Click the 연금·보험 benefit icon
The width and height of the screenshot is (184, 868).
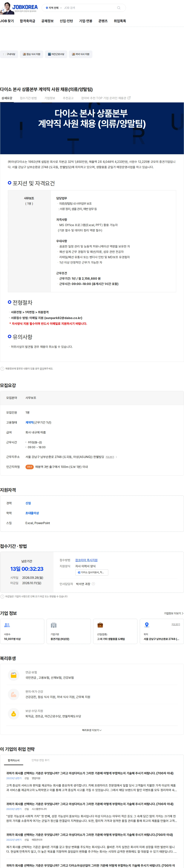pos(13,675)
